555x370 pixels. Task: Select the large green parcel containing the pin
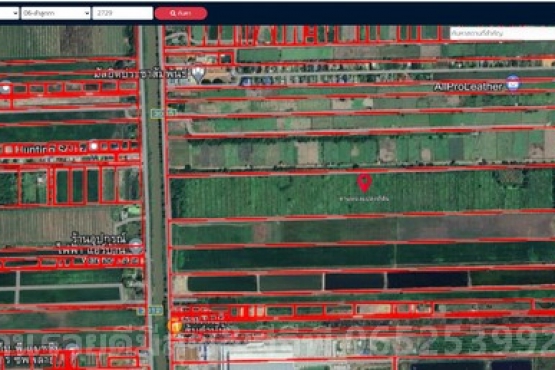coord(362,194)
